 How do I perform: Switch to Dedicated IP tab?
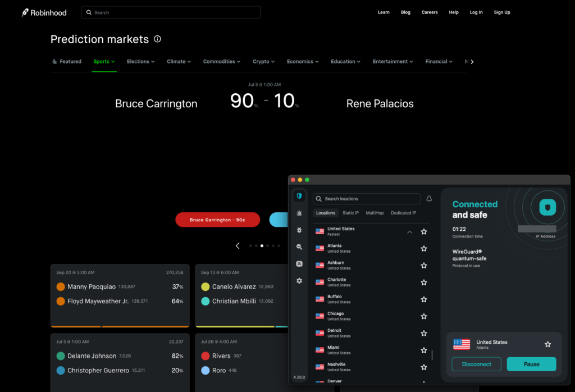point(403,213)
